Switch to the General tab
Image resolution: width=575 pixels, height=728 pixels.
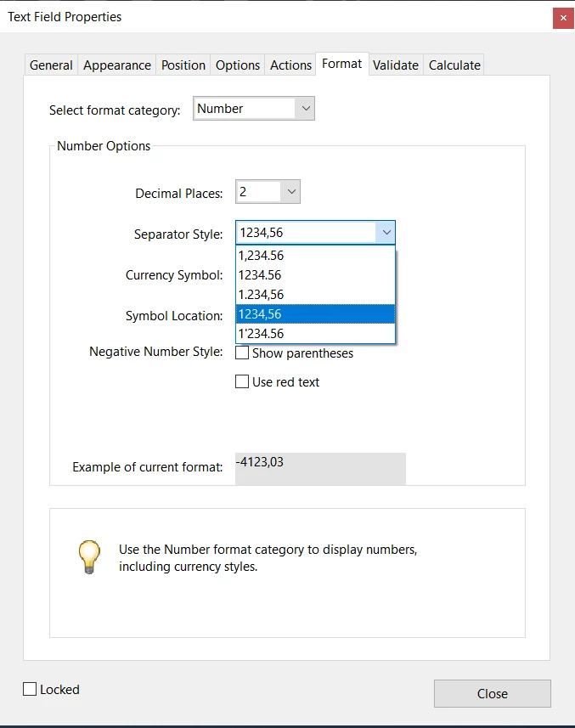[x=51, y=65]
